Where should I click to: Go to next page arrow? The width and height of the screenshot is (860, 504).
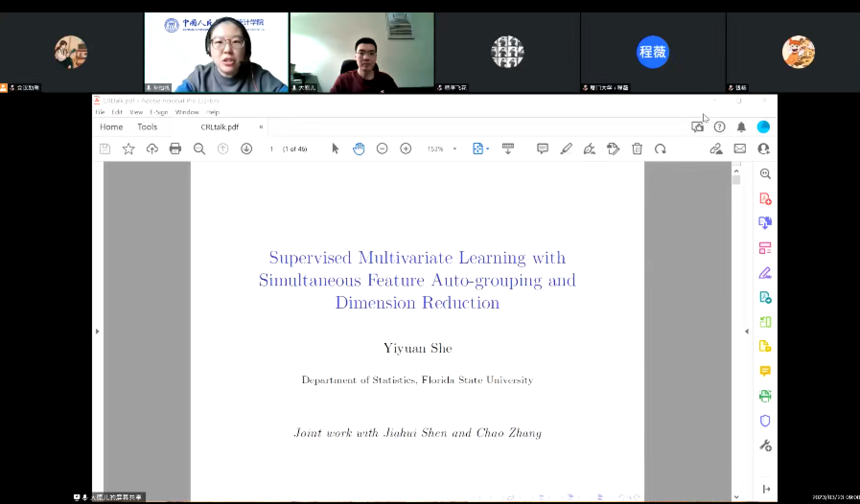tap(246, 149)
